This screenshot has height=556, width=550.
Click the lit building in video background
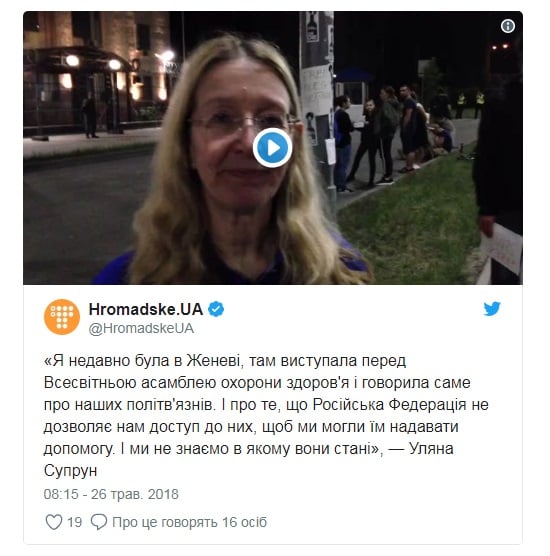click(x=98, y=73)
